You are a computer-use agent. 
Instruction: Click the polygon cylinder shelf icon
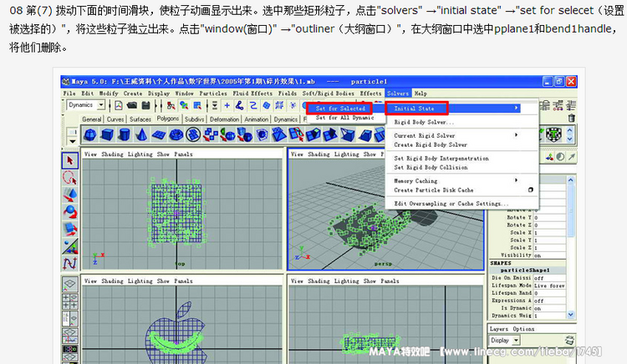125,135
